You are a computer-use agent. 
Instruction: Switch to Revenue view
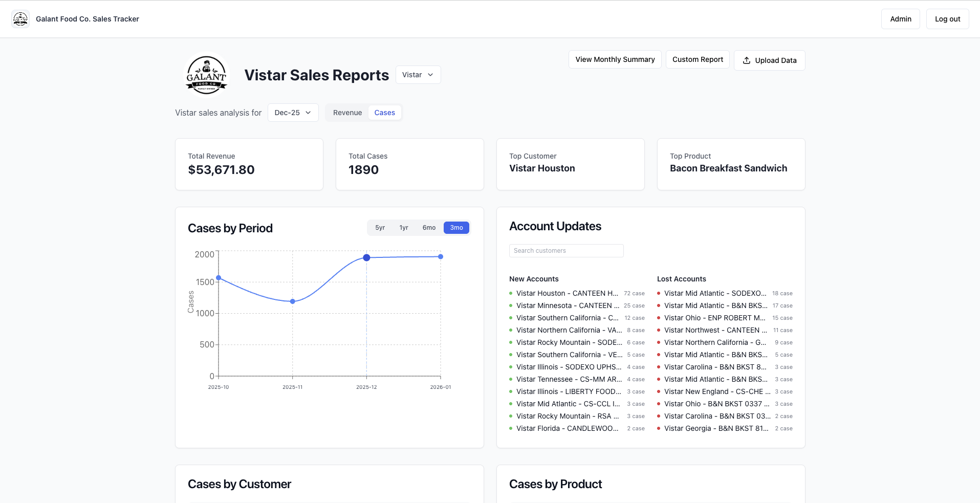[x=347, y=113]
